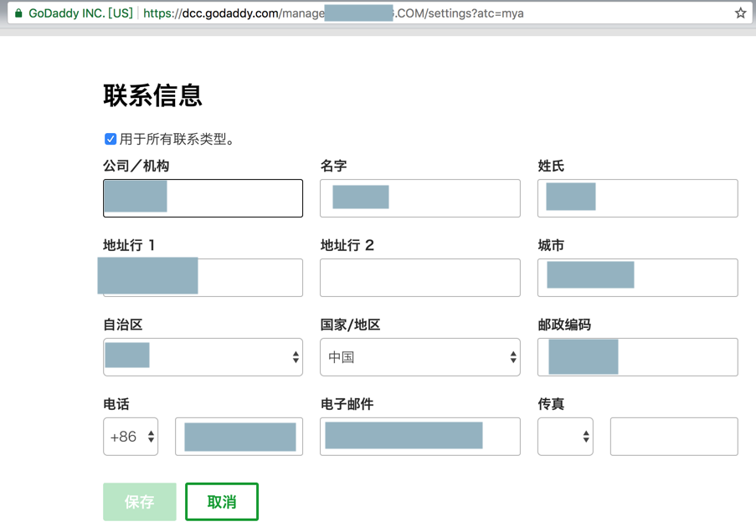Click the 保存 button

(140, 502)
